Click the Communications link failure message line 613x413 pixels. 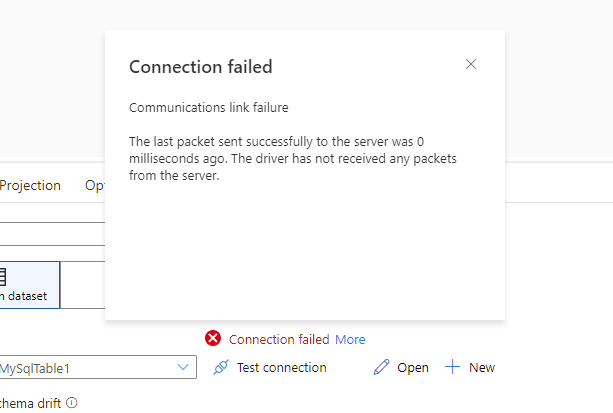(209, 108)
